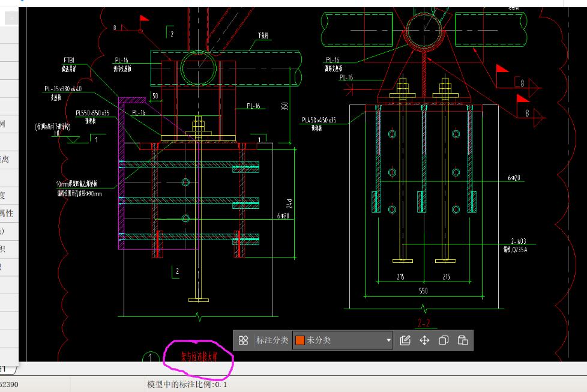Click the PL550x550x35 label in the drawing
Viewport: 587px width, 392px height.
point(92,113)
